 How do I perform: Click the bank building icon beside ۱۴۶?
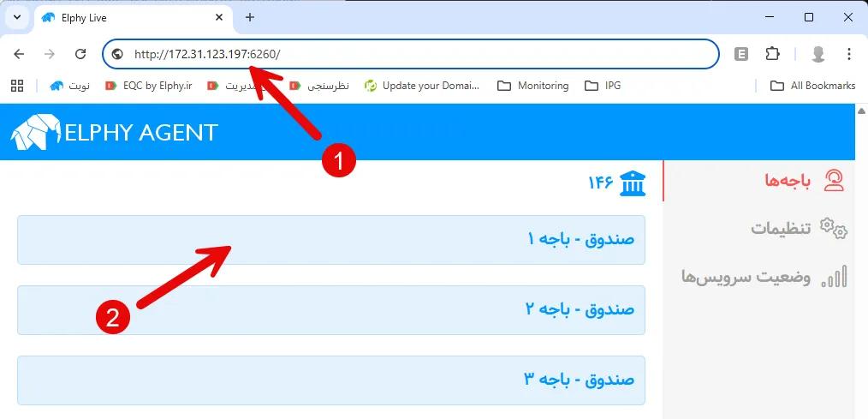[x=632, y=183]
